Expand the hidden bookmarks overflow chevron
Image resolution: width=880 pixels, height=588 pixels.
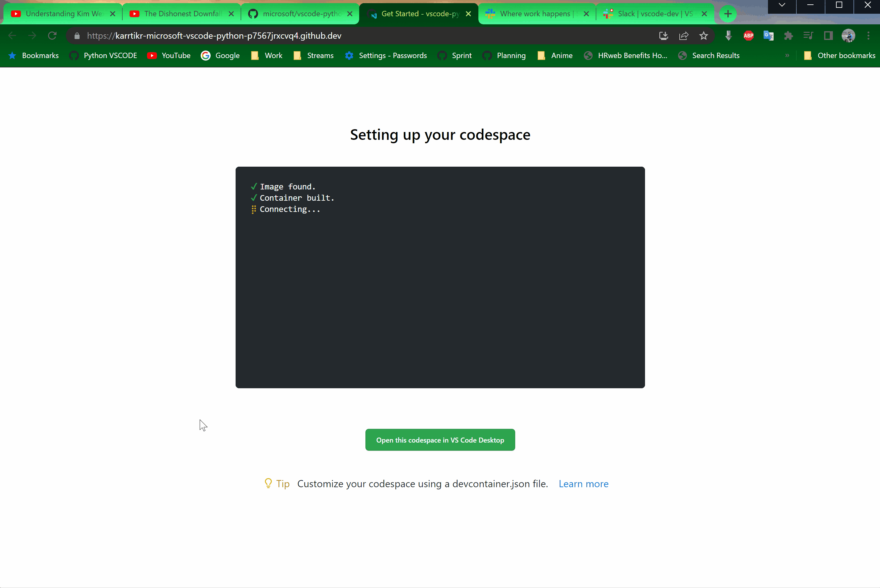787,56
